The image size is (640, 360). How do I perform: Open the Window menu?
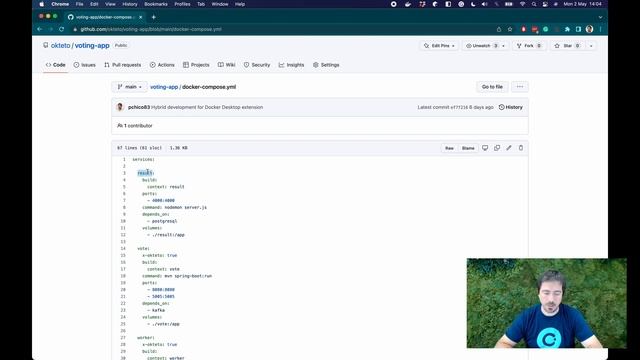click(x=220, y=4)
